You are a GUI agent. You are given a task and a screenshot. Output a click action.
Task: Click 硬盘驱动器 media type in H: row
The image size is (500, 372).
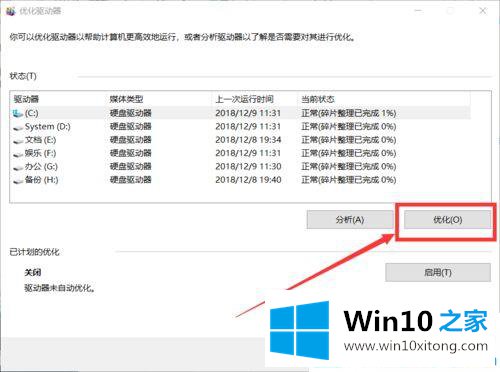(131, 180)
